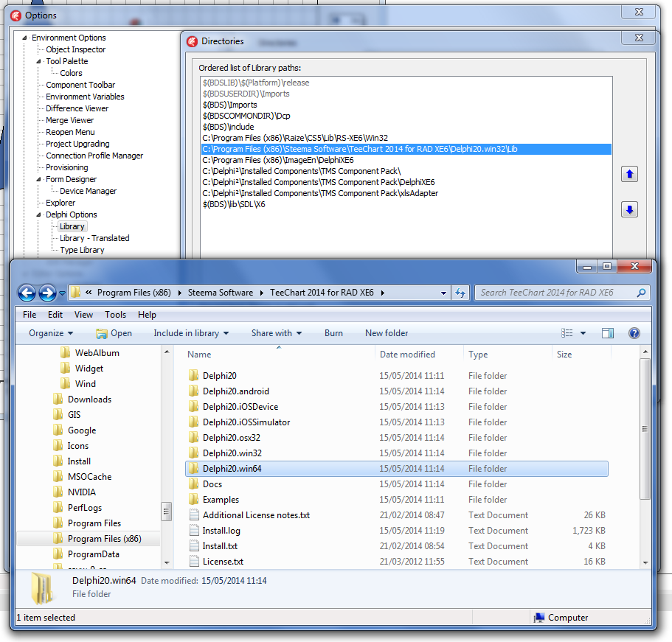The height and width of the screenshot is (642, 672).
Task: Select the ImageEn\DelphiXE6 library path
Action: point(277,160)
